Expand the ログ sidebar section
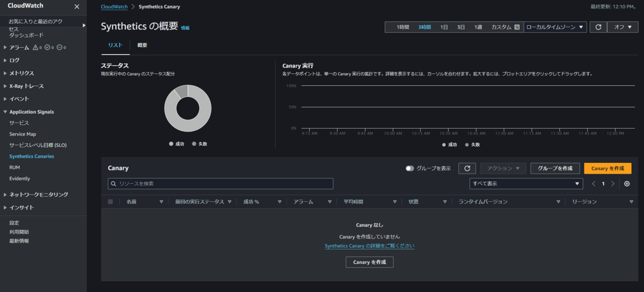 pos(5,61)
